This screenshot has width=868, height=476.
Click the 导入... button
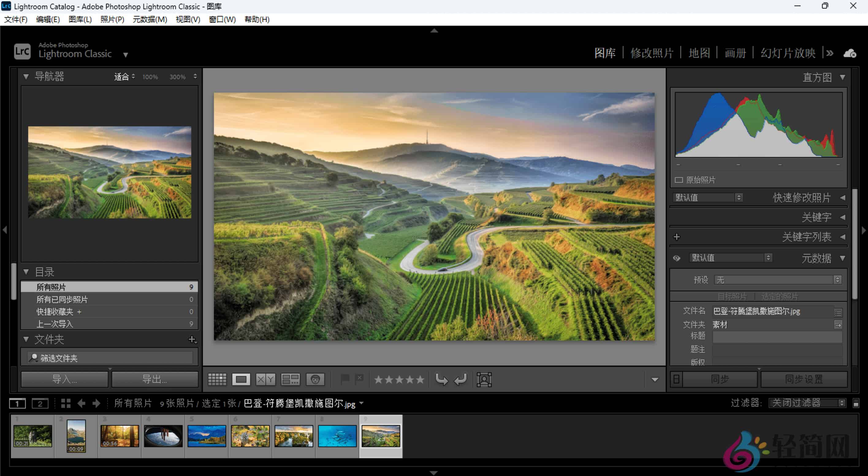(x=64, y=379)
